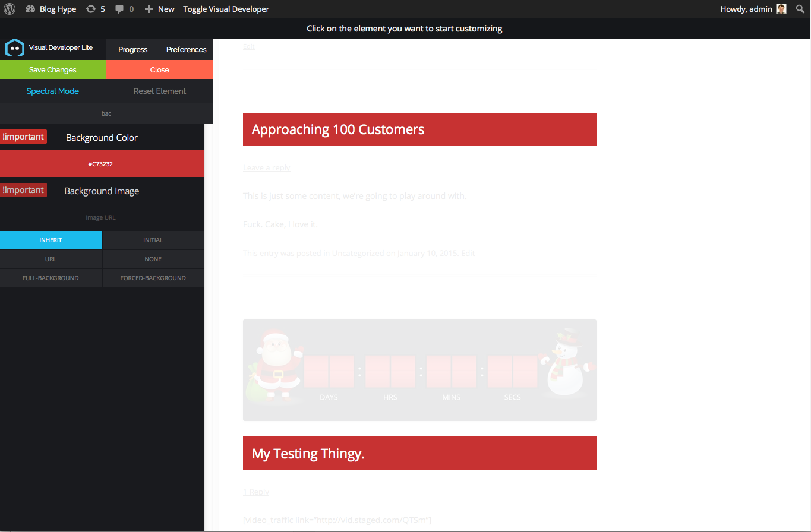Click the Leave a reply link

tap(266, 167)
